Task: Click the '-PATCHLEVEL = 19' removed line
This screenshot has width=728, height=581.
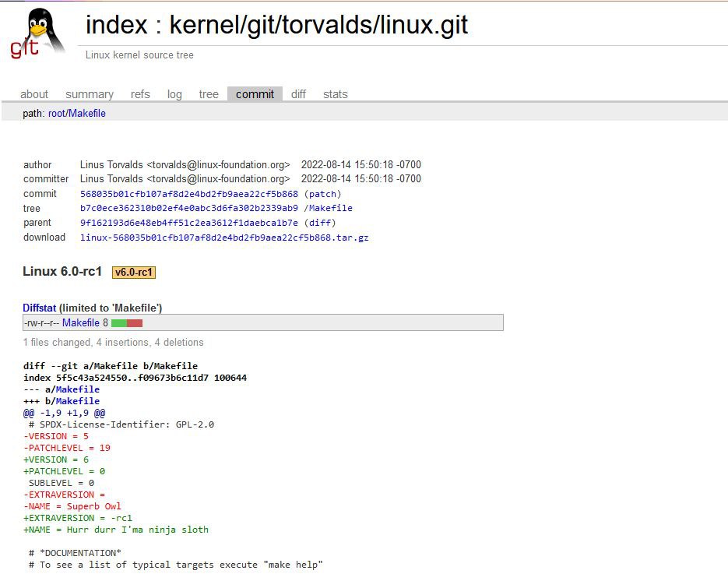Action: coord(67,448)
